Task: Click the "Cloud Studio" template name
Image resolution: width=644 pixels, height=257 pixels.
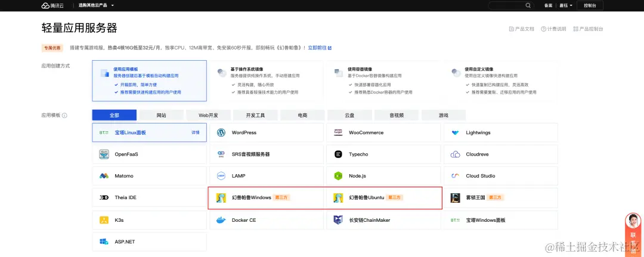Action: pyautogui.click(x=481, y=176)
